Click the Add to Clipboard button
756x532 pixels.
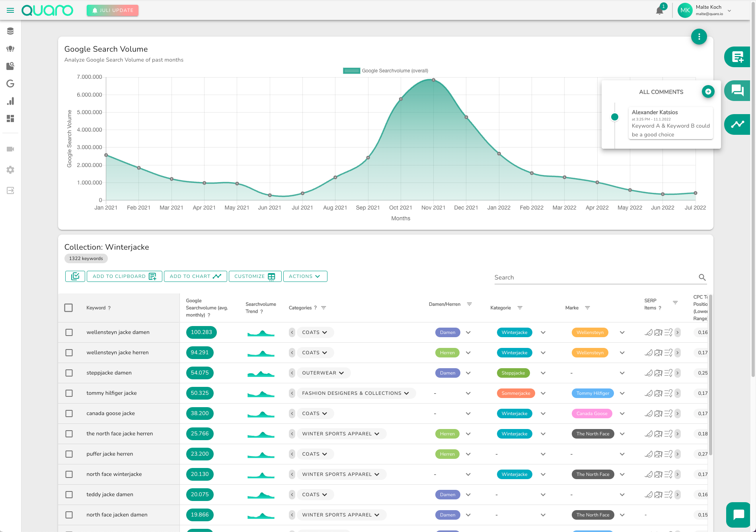coord(124,276)
